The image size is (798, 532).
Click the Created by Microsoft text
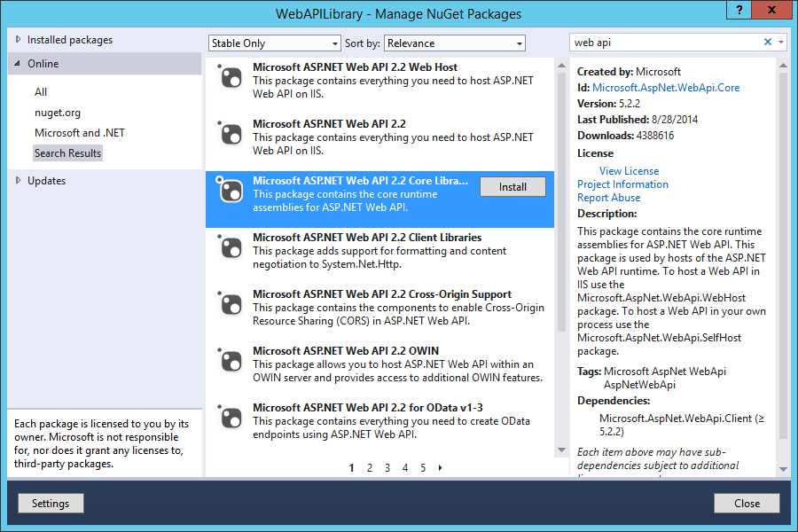coord(629,72)
